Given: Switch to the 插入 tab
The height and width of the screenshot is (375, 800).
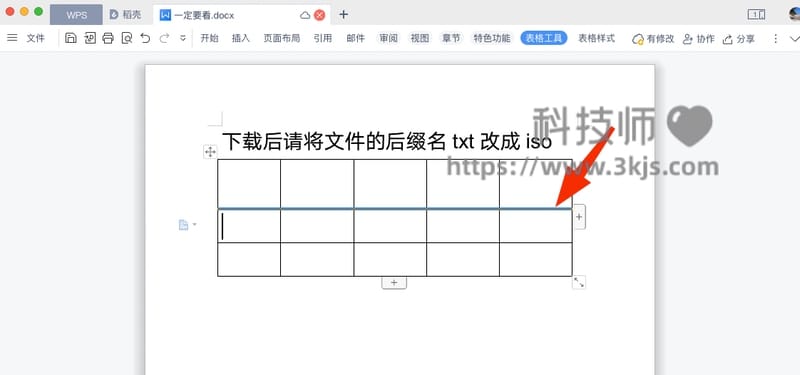Looking at the screenshot, I should coord(241,38).
